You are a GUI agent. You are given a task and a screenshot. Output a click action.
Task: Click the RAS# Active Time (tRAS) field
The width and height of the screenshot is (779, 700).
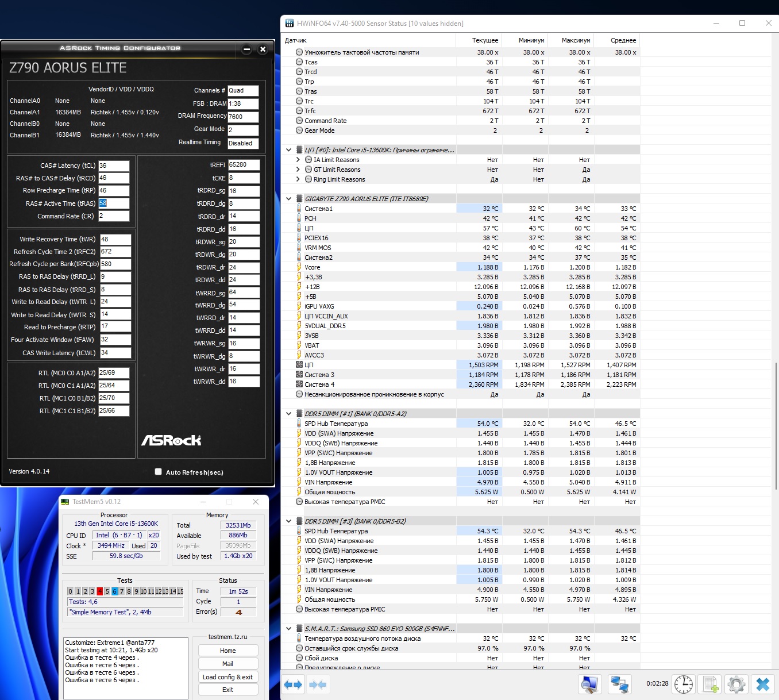[x=114, y=203]
